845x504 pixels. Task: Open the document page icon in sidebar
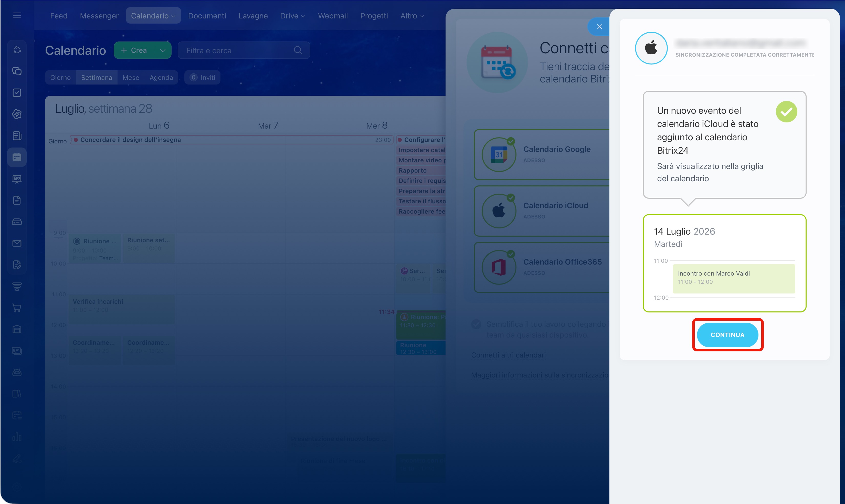[17, 200]
